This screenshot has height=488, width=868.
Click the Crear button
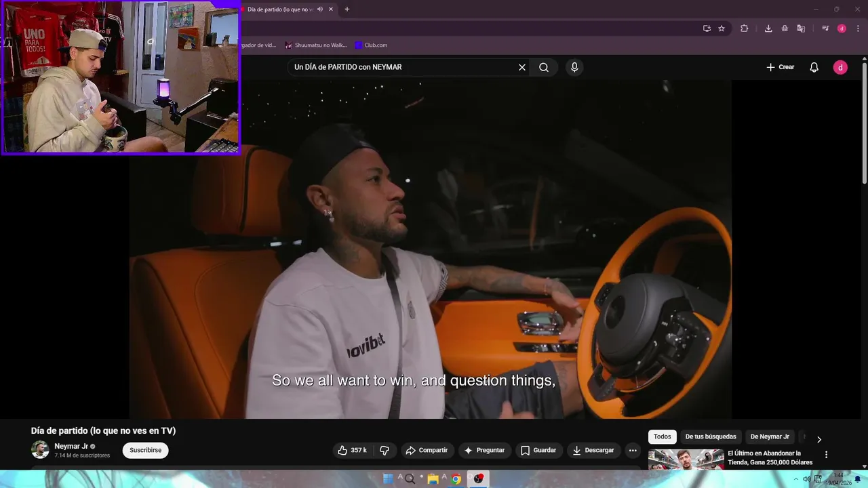pos(781,67)
